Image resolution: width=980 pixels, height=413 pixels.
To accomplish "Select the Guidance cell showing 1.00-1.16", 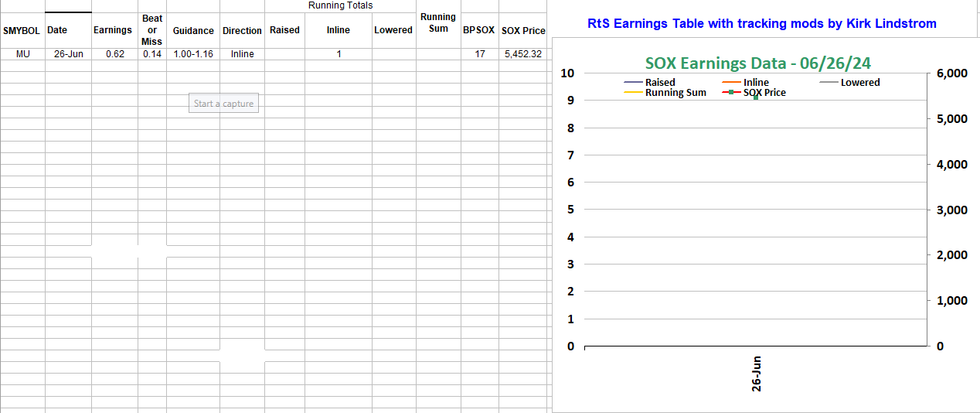I will [x=193, y=54].
